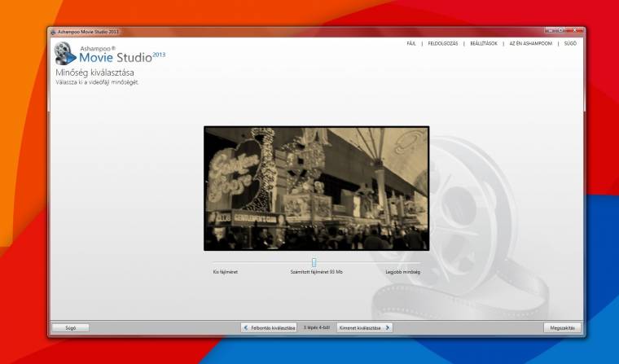Click the 'Számított fájlméret 93 Mb' text
Viewport: 619px width, 364px height.
click(x=316, y=272)
